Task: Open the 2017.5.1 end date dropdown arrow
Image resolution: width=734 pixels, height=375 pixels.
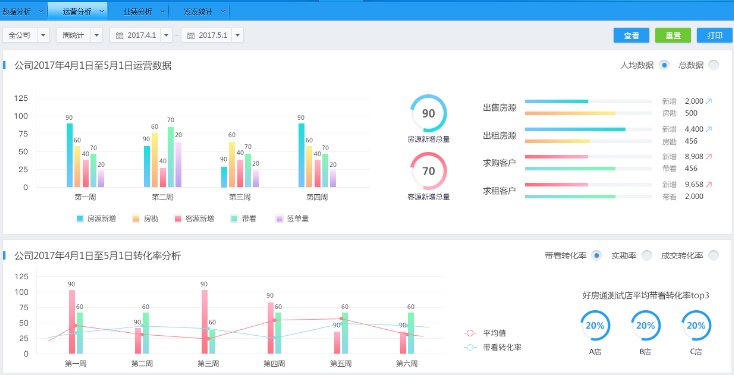Action: tap(237, 35)
